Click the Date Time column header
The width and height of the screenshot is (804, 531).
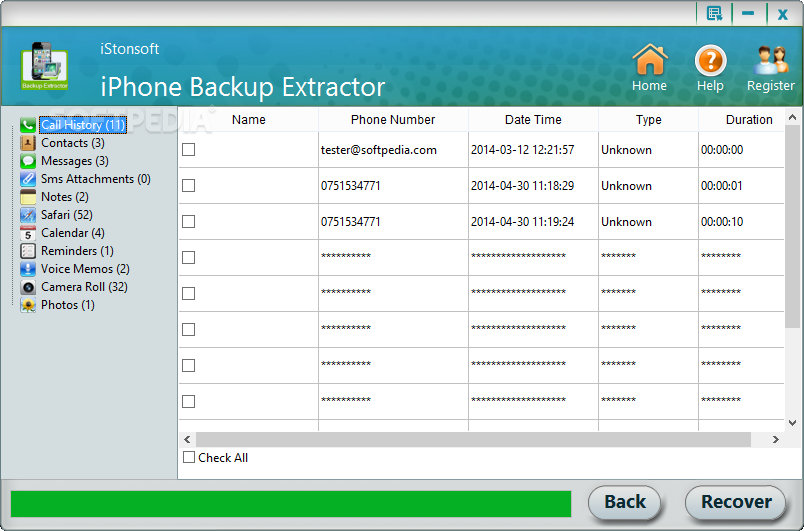coord(533,119)
